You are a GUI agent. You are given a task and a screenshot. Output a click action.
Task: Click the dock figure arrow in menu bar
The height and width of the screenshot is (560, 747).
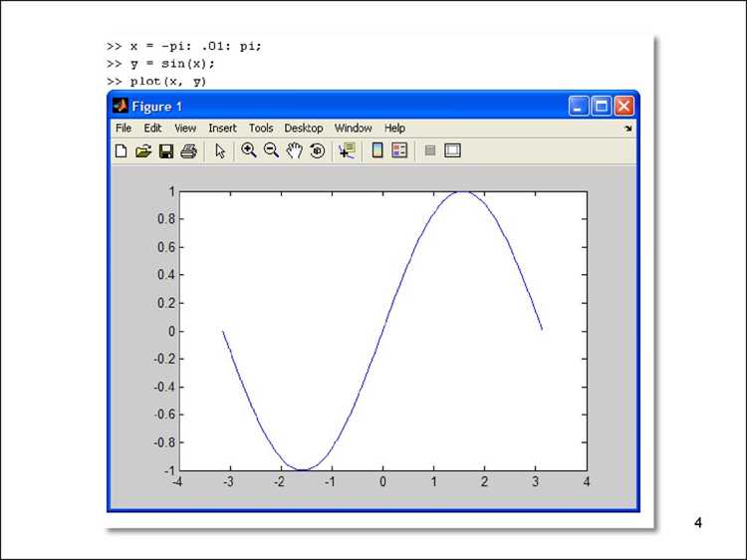click(x=627, y=129)
